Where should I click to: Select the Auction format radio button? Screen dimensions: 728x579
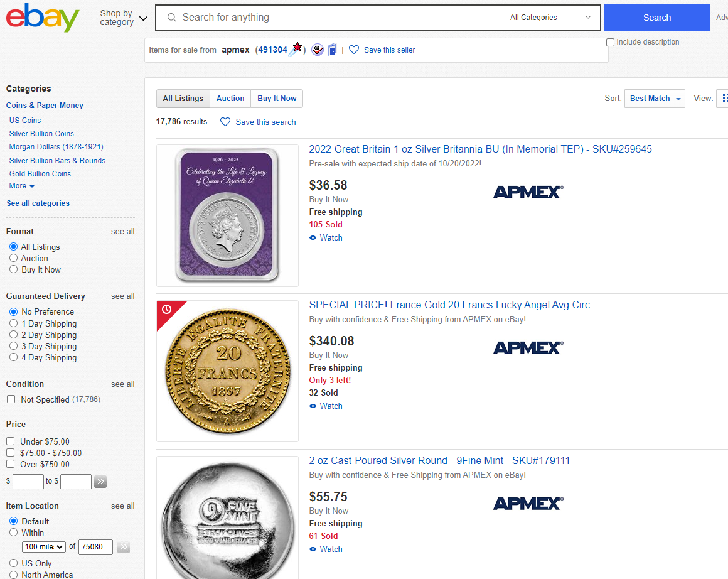pos(14,258)
